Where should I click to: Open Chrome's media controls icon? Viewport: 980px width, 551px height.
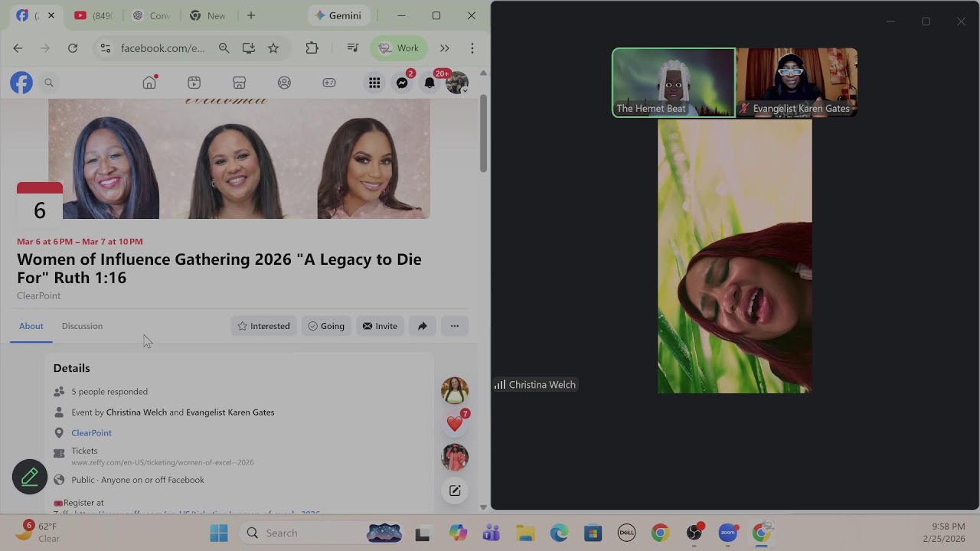(x=352, y=48)
